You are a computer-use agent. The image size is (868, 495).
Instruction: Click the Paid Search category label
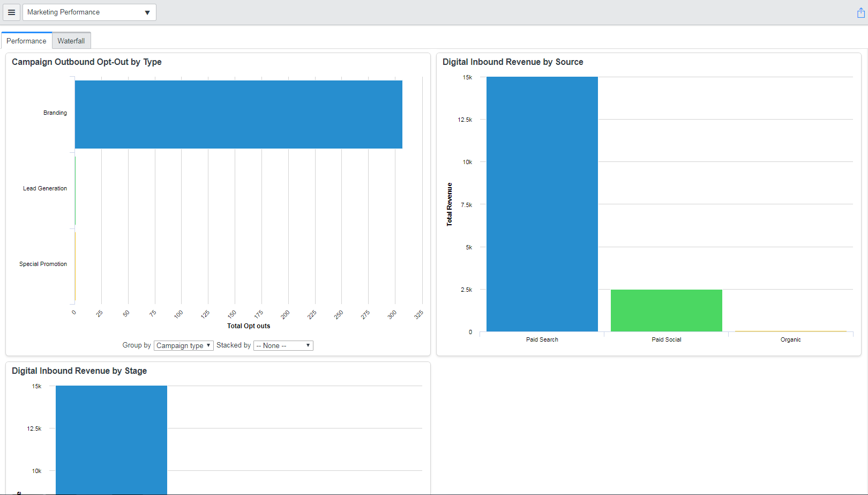click(542, 339)
